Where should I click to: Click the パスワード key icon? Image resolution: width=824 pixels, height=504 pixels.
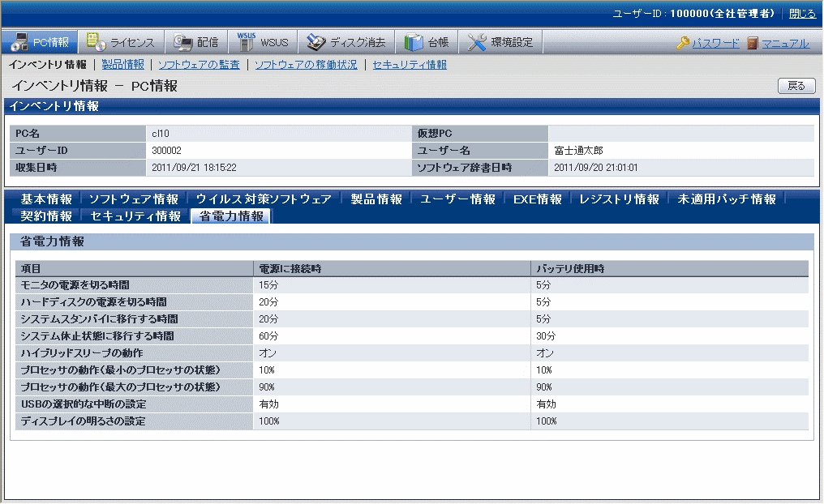coord(683,44)
